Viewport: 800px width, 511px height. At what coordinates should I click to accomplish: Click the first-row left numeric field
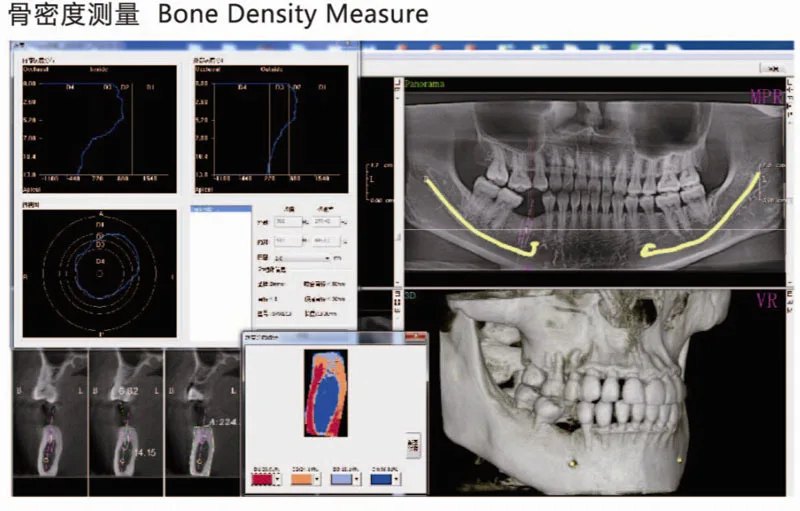288,222
